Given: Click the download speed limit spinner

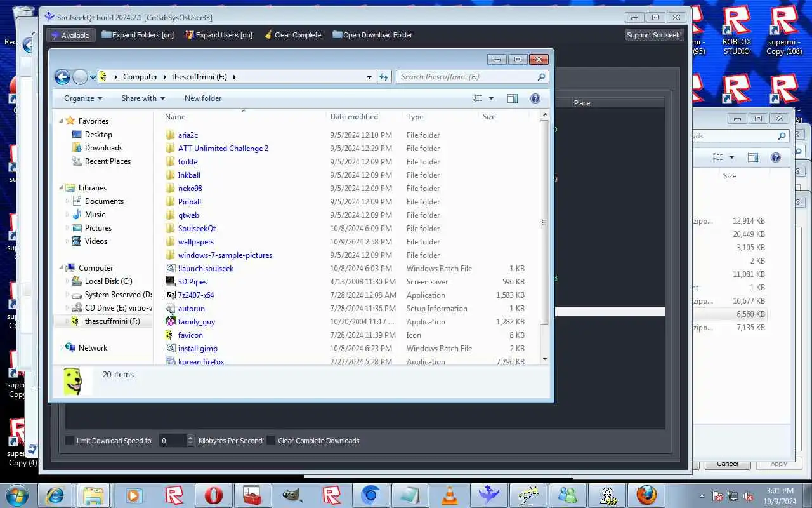Looking at the screenshot, I should (190, 441).
